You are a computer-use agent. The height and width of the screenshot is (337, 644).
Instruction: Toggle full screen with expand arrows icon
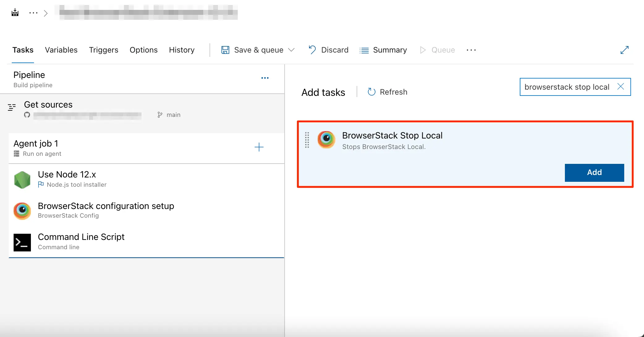click(x=624, y=50)
